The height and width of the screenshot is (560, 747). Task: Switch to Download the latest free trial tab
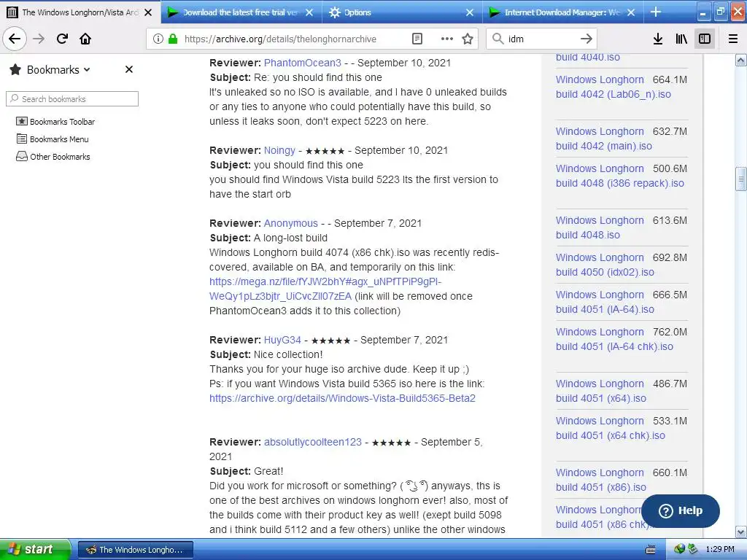[239, 12]
